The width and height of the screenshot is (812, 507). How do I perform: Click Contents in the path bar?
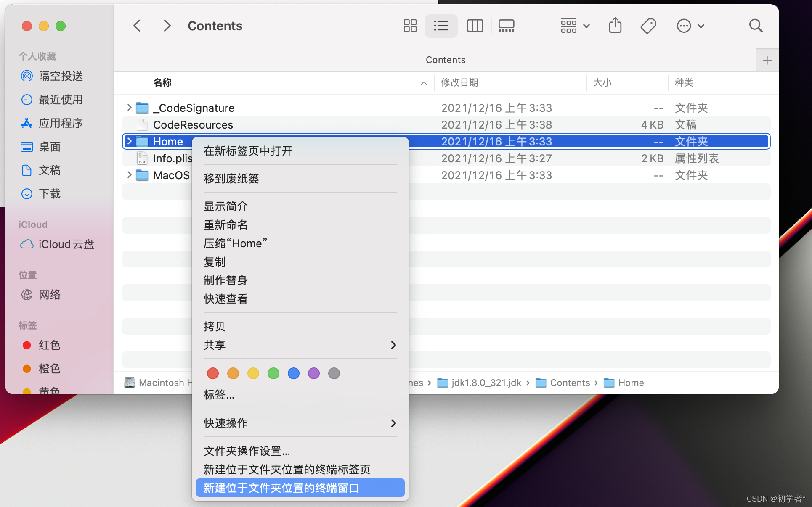570,383
